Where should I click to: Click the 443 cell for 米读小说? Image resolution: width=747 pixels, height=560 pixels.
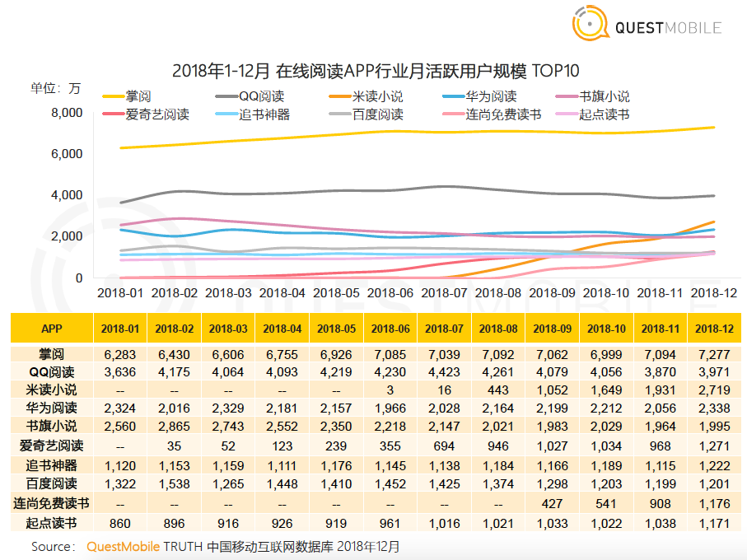tap(498, 390)
